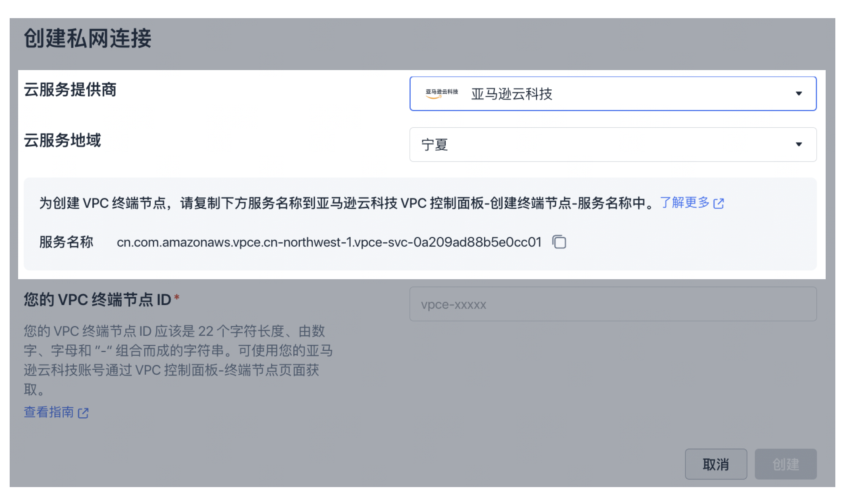Click the 创建私网连接 dialog title
Image resolution: width=845 pixels, height=504 pixels.
[x=87, y=39]
